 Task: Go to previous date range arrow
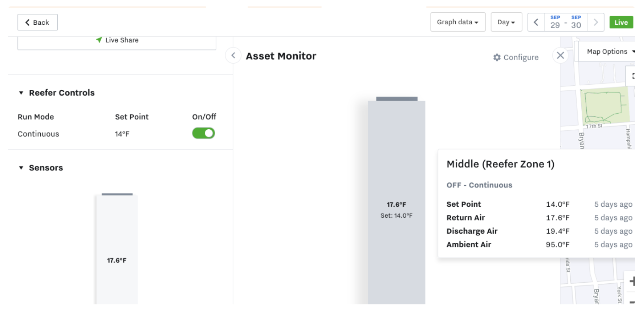point(536,22)
